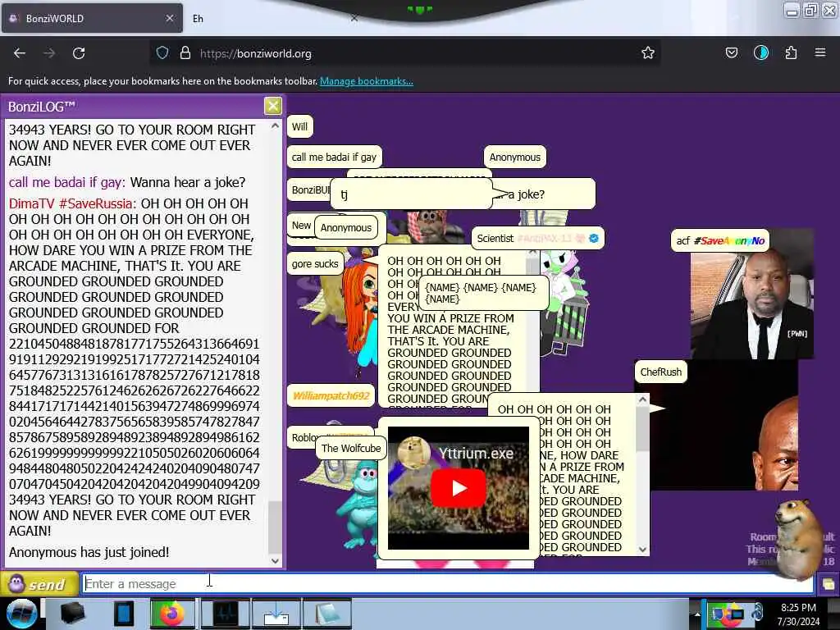Open the download arrow taskbar icon

pos(276,614)
